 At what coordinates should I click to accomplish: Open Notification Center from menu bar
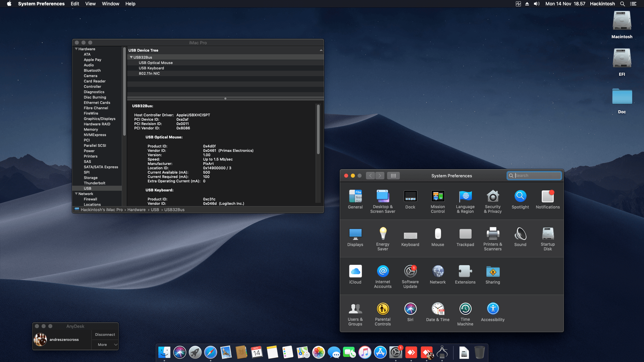coord(633,4)
